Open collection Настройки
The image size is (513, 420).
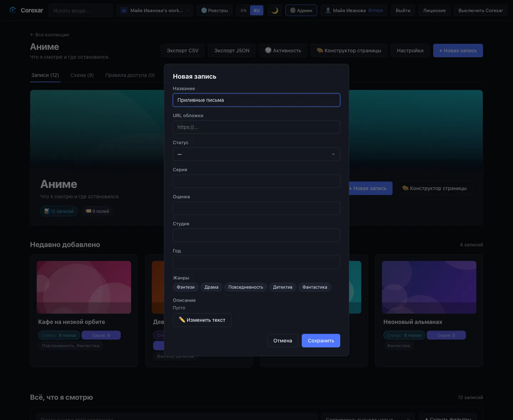410,51
